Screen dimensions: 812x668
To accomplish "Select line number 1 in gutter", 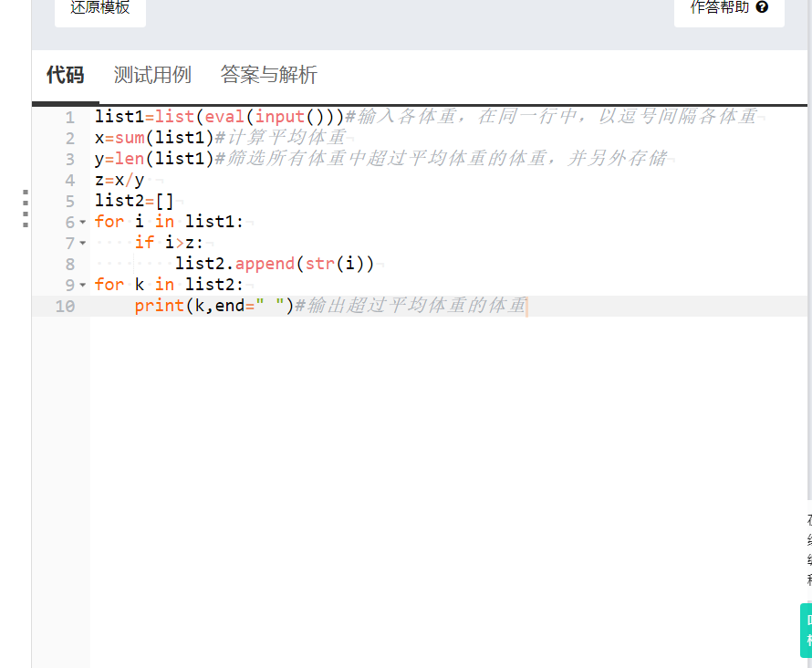I will [x=70, y=118].
